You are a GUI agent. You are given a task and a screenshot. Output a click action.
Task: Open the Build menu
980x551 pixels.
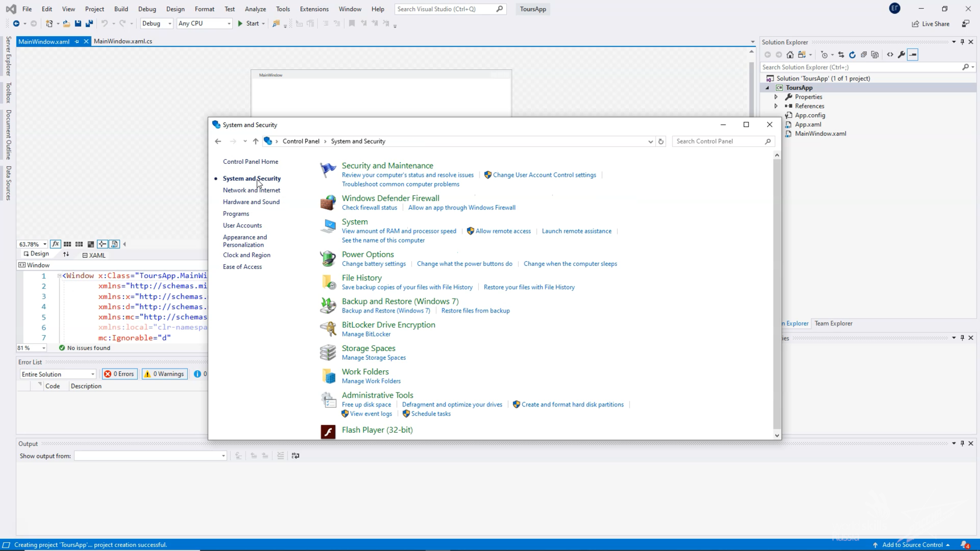pyautogui.click(x=121, y=9)
